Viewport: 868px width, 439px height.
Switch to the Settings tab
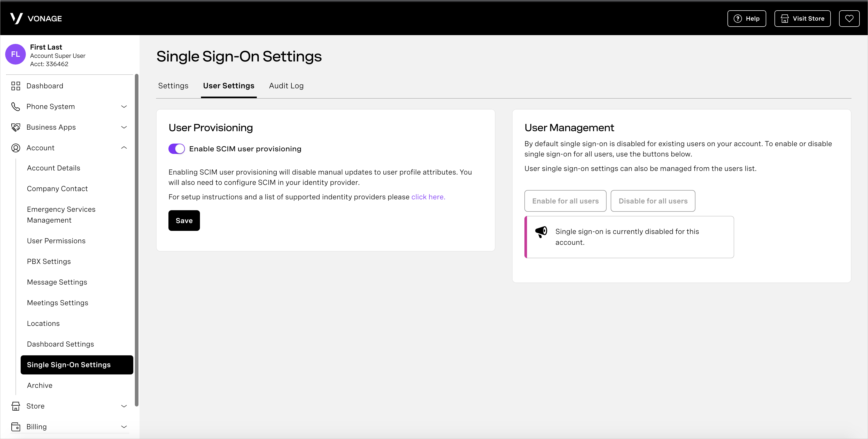173,85
